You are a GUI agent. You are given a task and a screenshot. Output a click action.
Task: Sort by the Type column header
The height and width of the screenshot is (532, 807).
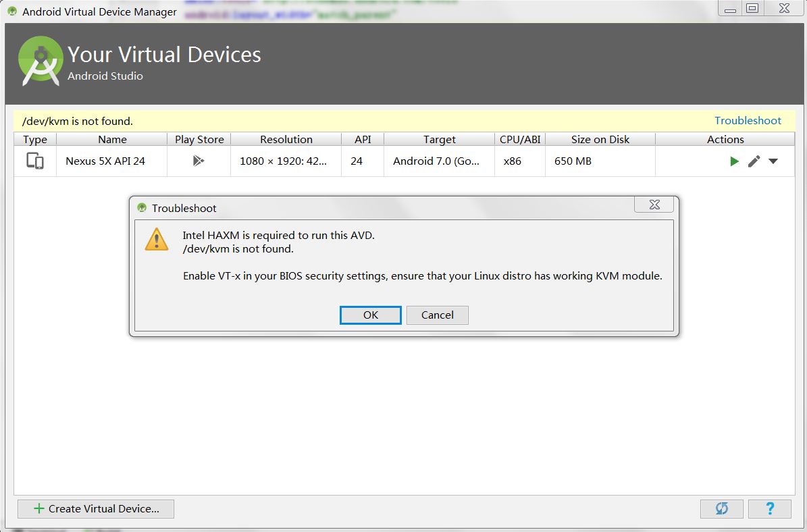point(35,140)
